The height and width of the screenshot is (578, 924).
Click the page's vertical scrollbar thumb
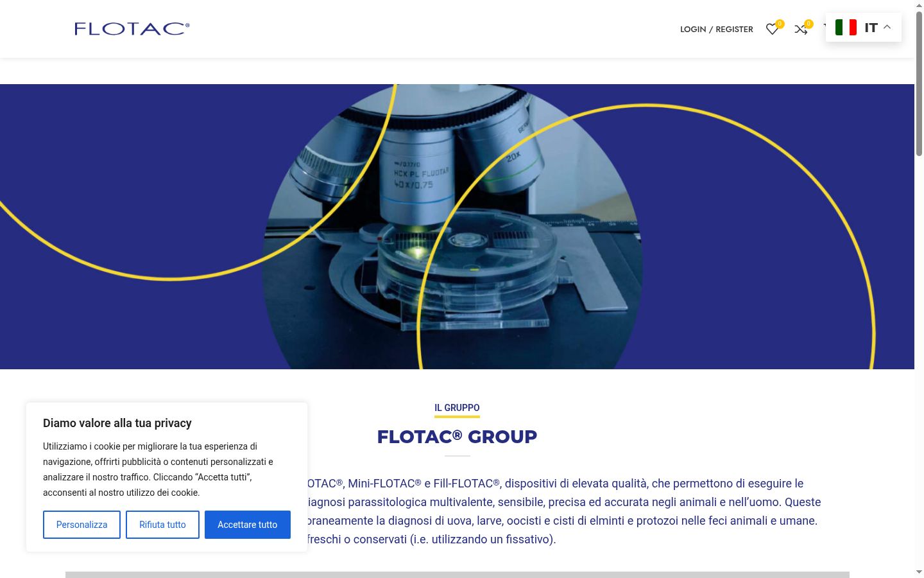pos(919,83)
